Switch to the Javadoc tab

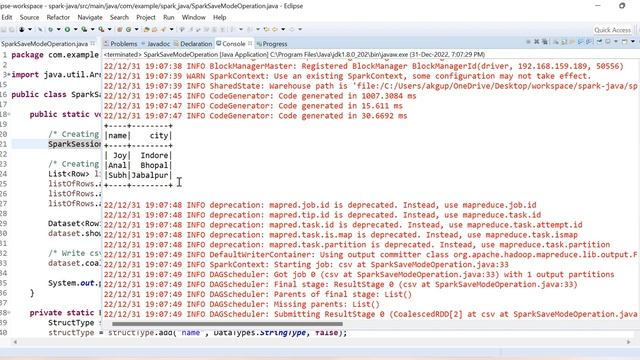coord(156,44)
